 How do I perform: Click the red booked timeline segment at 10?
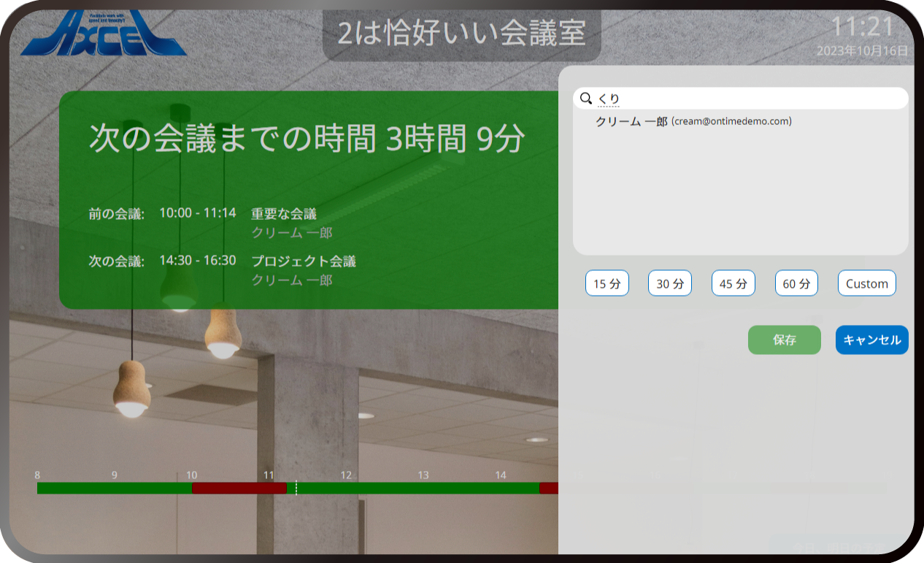pos(239,488)
